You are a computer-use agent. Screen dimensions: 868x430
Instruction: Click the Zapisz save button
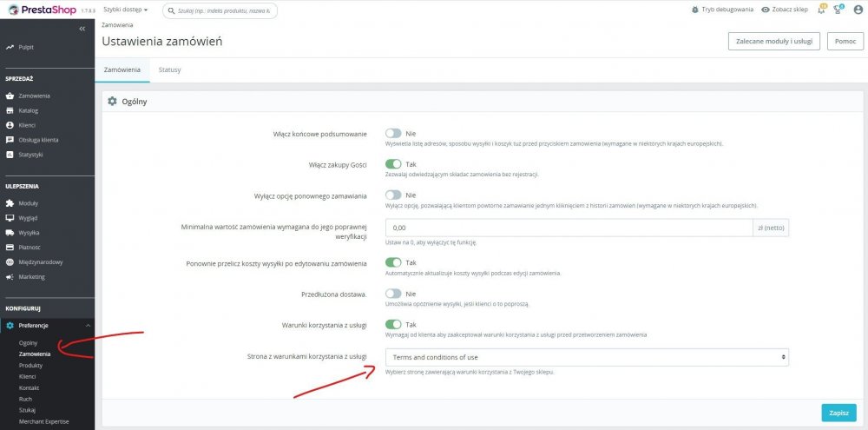pyautogui.click(x=838, y=413)
